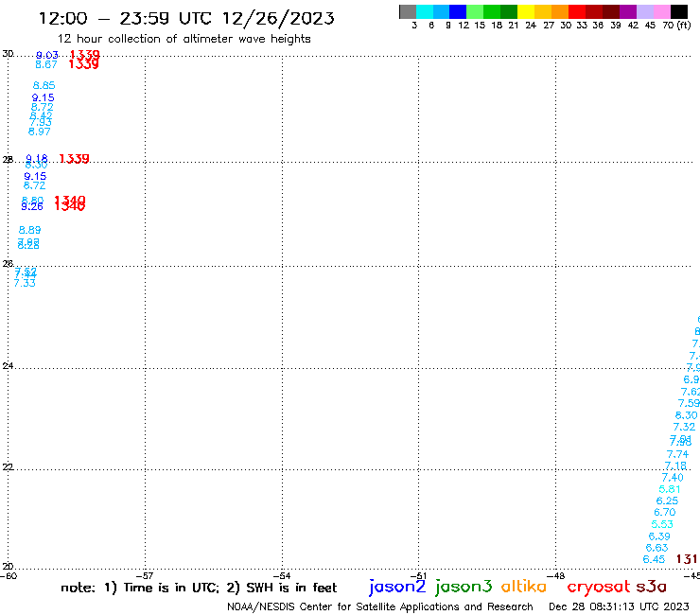Click the '70 (ft)' color scale label
700x615 pixels.
click(x=676, y=25)
